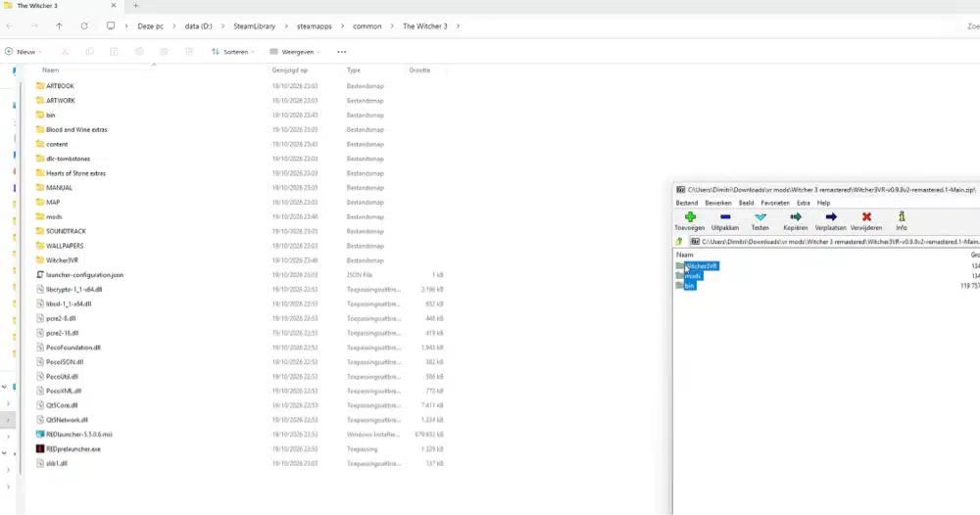980x515 pixels.
Task: Select the bin folder in 7-Zip list
Action: (686, 286)
